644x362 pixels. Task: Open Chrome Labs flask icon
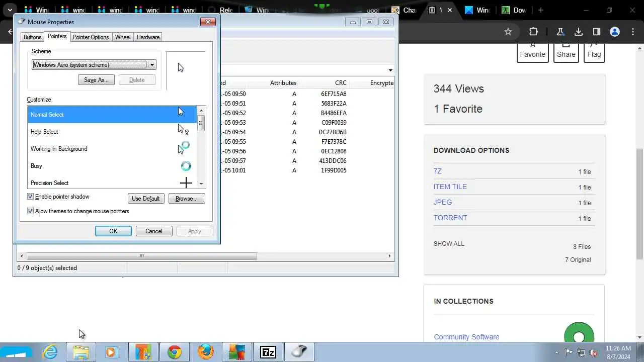pyautogui.click(x=560, y=32)
